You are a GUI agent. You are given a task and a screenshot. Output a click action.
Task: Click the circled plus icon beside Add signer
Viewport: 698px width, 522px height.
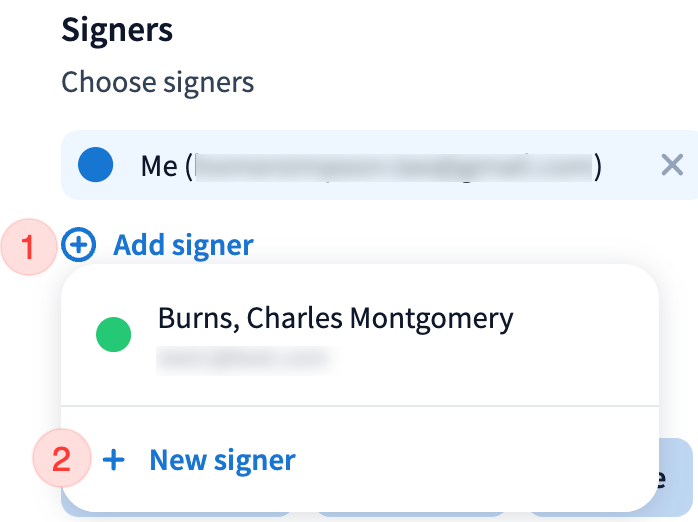click(79, 244)
